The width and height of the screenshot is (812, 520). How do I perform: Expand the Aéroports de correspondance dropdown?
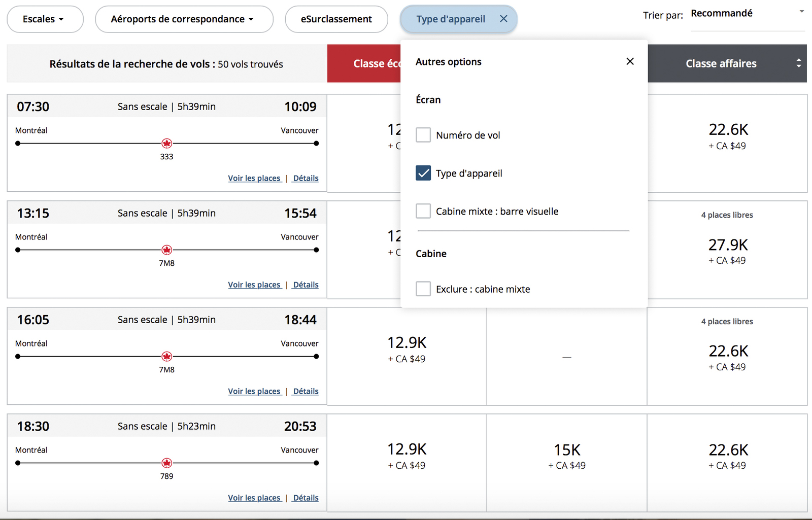click(x=184, y=19)
